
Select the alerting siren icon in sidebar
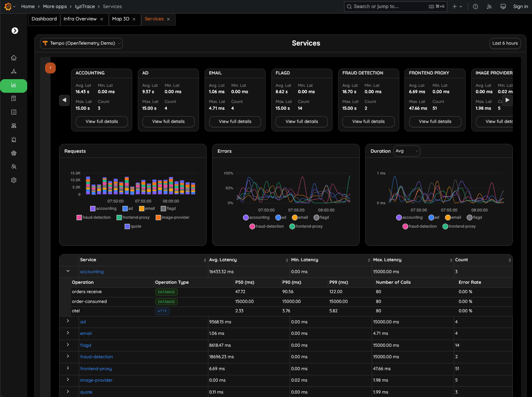point(14,139)
